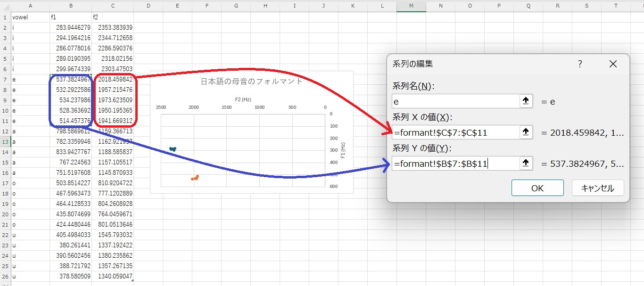Select the orange data points in chart
Image resolution: width=644 pixels, height=286 pixels.
195,178
